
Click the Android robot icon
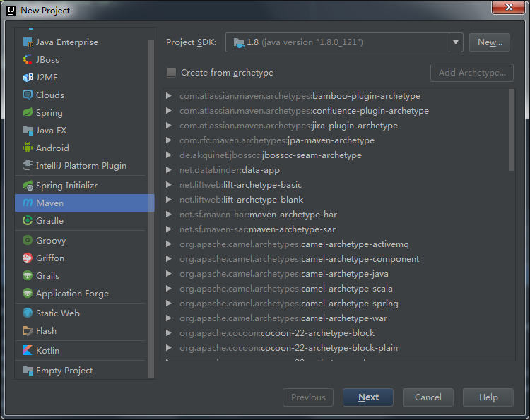click(x=28, y=148)
